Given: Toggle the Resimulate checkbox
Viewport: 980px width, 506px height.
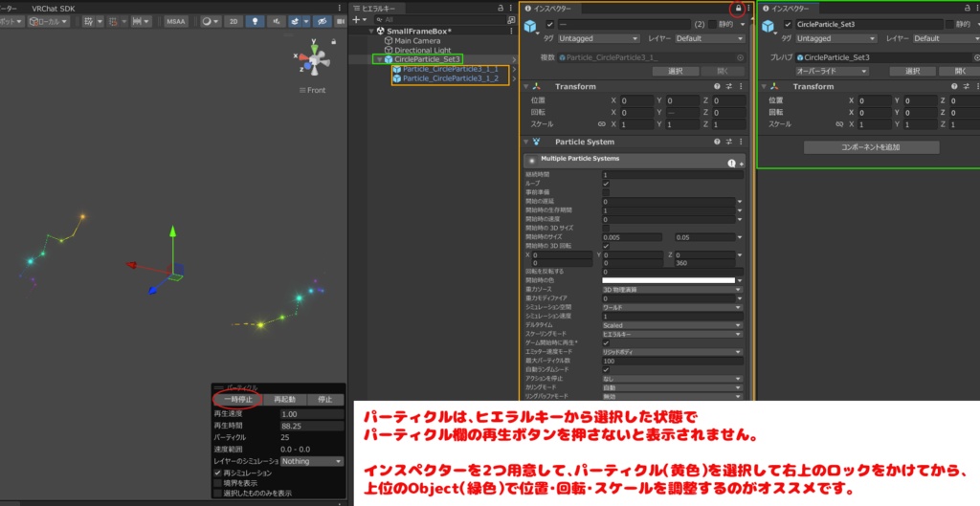Looking at the screenshot, I should pyautogui.click(x=217, y=473).
